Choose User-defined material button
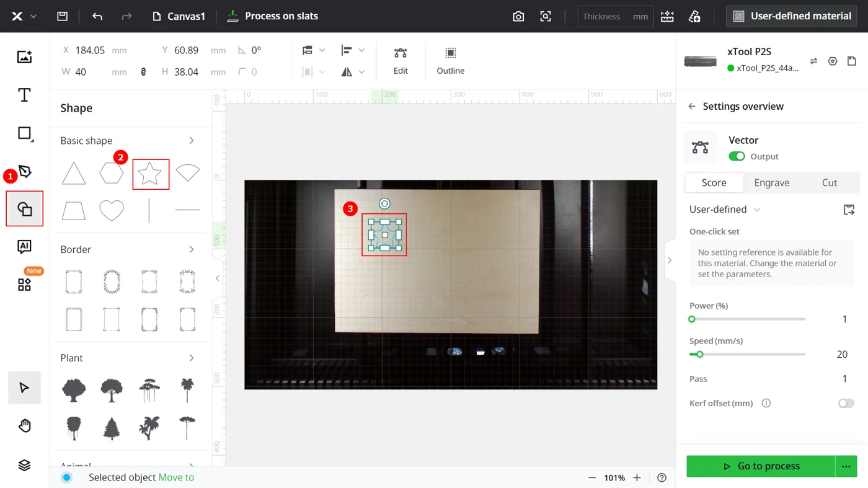868x488 pixels. (792, 16)
